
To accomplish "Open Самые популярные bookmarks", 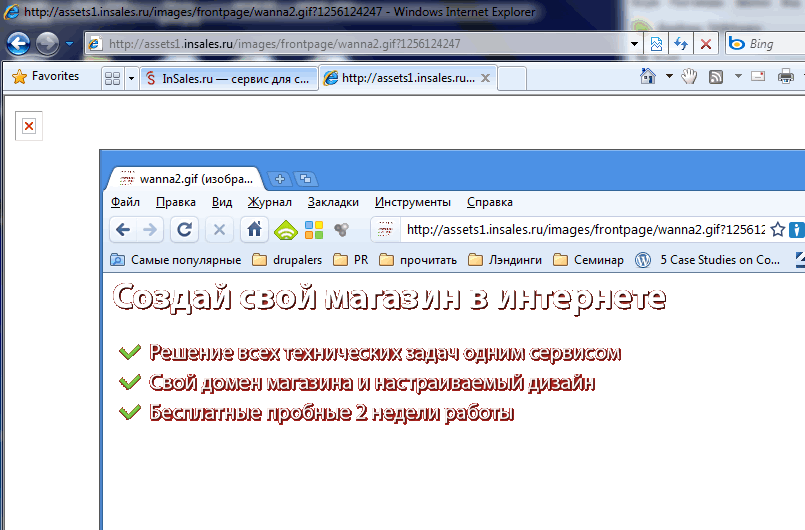I will 176,260.
